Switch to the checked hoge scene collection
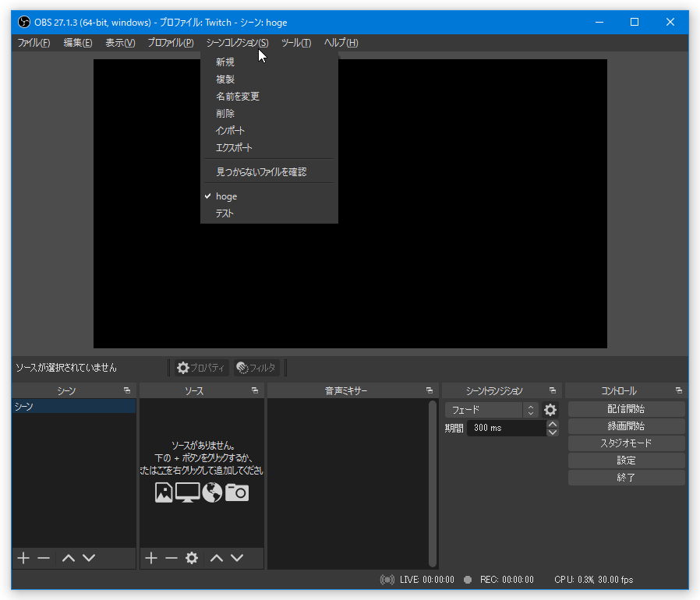700x600 pixels. click(269, 196)
